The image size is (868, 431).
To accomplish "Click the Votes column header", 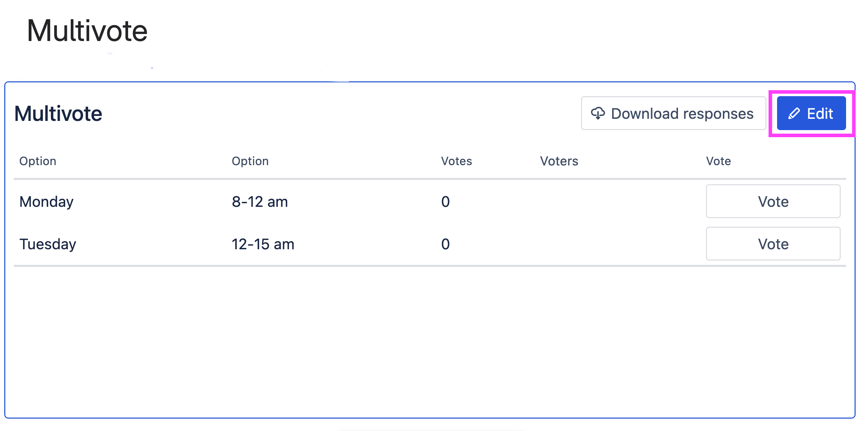I will click(x=456, y=161).
